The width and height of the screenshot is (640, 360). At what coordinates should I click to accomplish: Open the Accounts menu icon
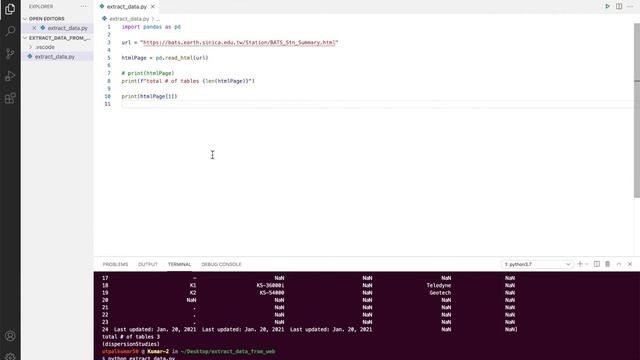[10, 336]
